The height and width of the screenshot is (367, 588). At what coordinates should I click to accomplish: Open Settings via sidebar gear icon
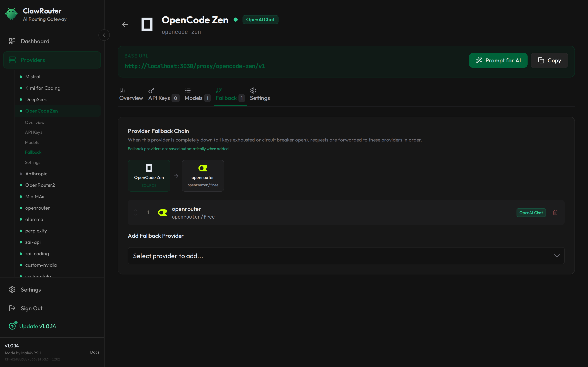click(x=12, y=290)
